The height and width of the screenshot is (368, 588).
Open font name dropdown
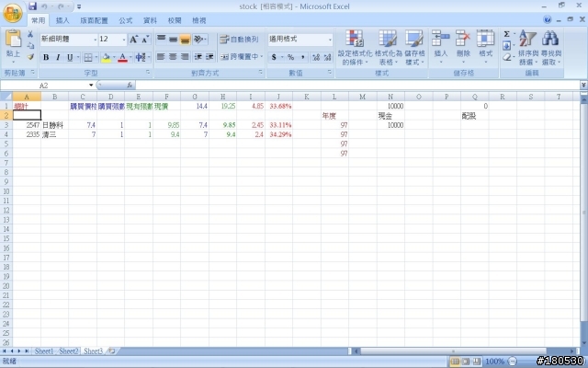coord(95,40)
